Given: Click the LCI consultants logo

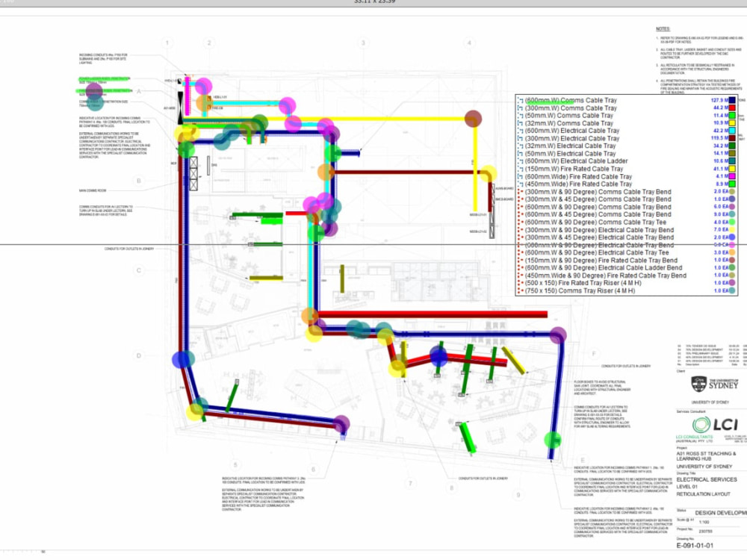Looking at the screenshot, I should [715, 424].
